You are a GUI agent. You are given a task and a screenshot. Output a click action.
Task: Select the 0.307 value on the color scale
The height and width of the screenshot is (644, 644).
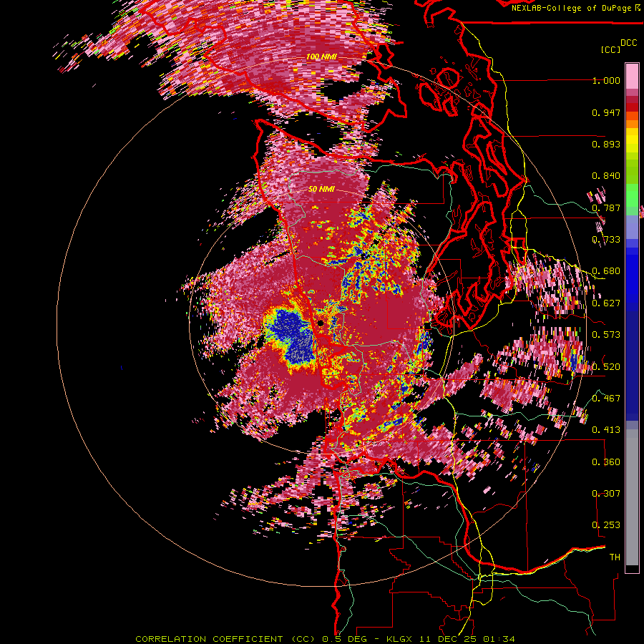[x=606, y=493]
